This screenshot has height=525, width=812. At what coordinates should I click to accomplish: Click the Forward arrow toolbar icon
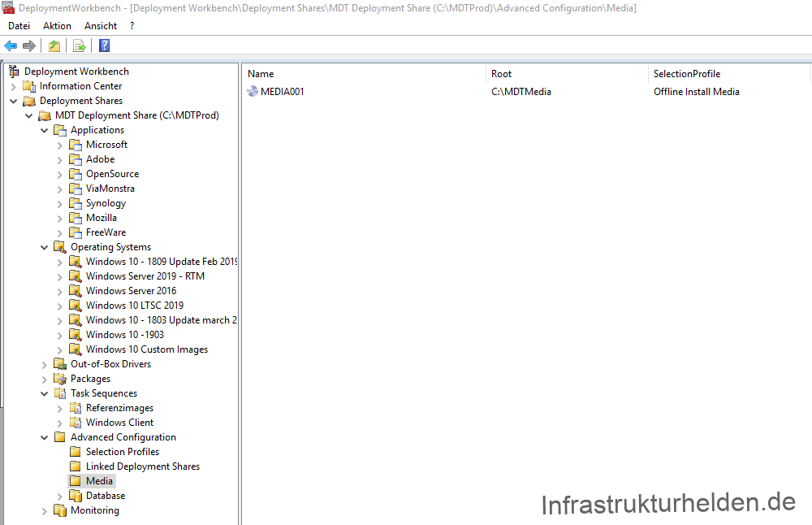point(29,46)
